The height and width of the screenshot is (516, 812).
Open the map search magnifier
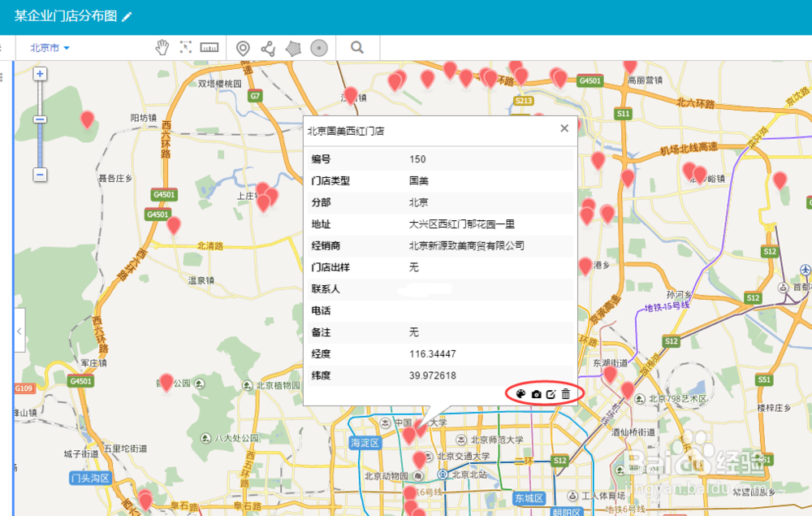coord(357,48)
